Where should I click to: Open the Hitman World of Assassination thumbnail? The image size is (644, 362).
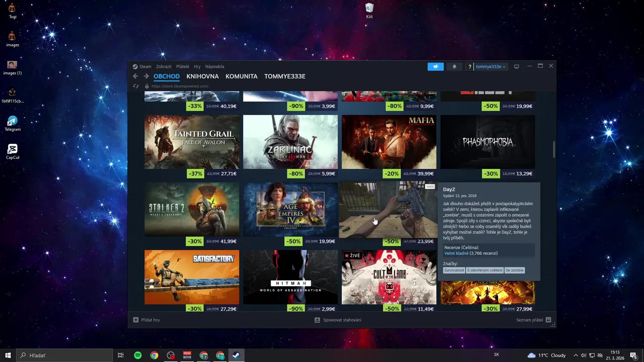click(x=290, y=277)
